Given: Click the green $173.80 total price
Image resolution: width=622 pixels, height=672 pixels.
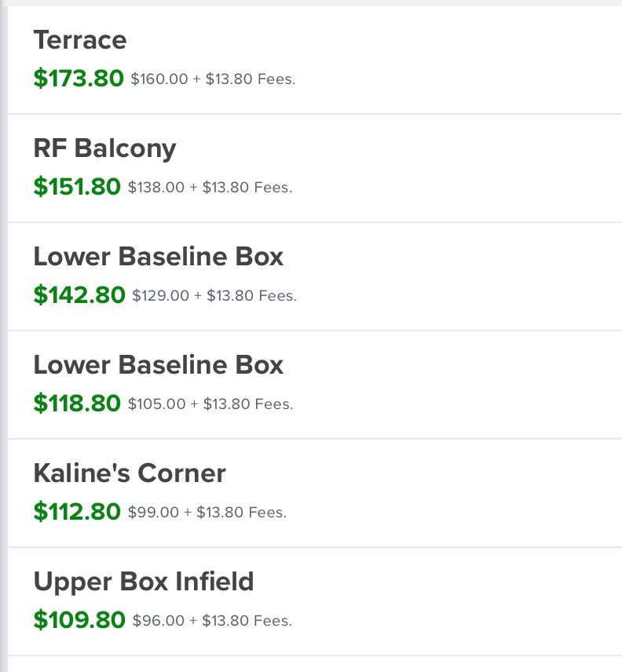Looking at the screenshot, I should (79, 79).
